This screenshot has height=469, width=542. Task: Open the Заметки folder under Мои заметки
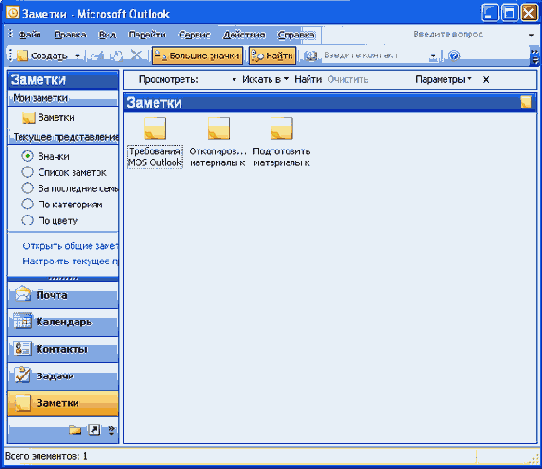48,118
